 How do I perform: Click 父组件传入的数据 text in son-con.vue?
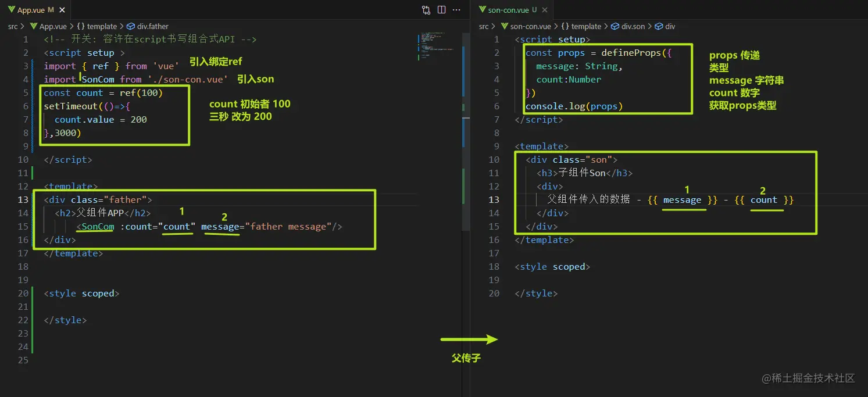coord(588,199)
